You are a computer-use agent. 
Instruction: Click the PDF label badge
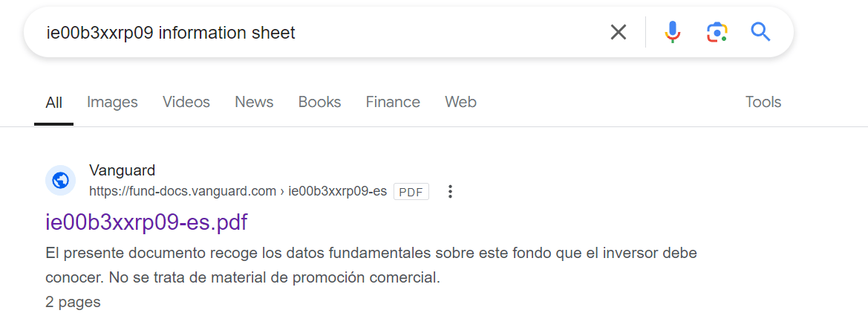411,192
